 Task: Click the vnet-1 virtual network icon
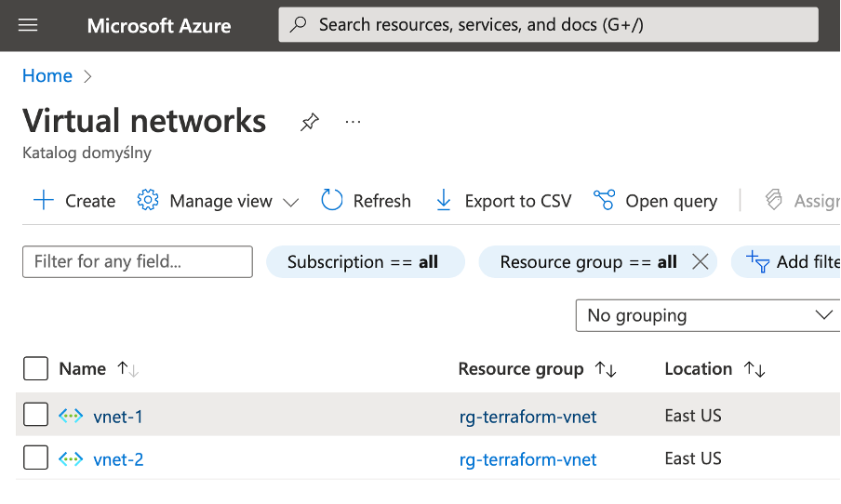tap(71, 416)
